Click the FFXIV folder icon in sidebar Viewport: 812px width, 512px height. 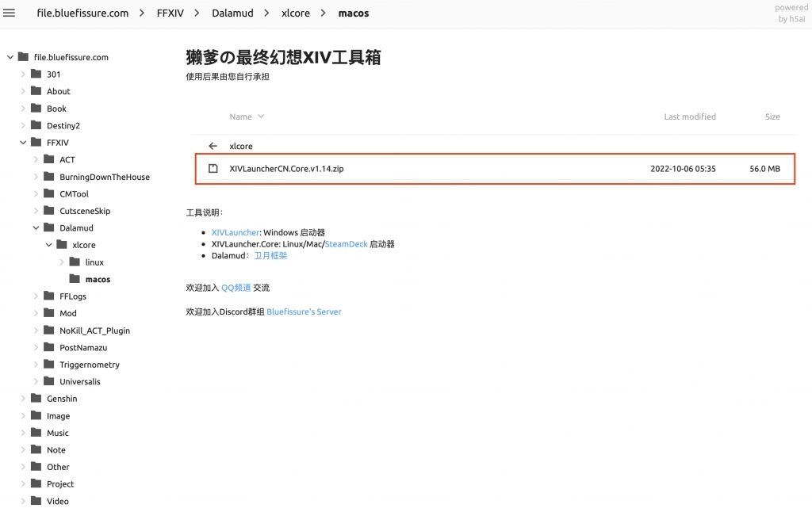click(35, 142)
